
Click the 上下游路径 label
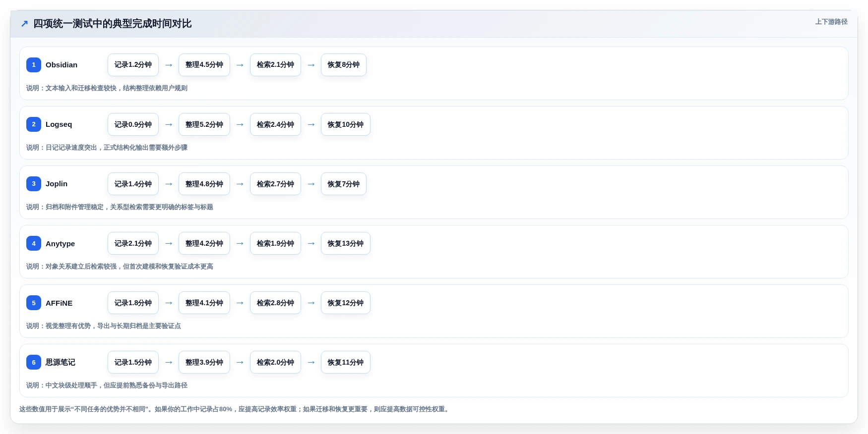coord(831,22)
